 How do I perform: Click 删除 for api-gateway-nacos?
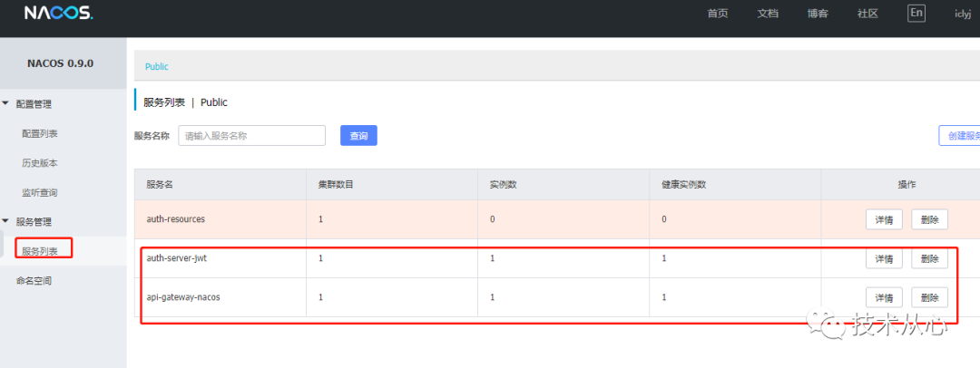[x=929, y=297]
